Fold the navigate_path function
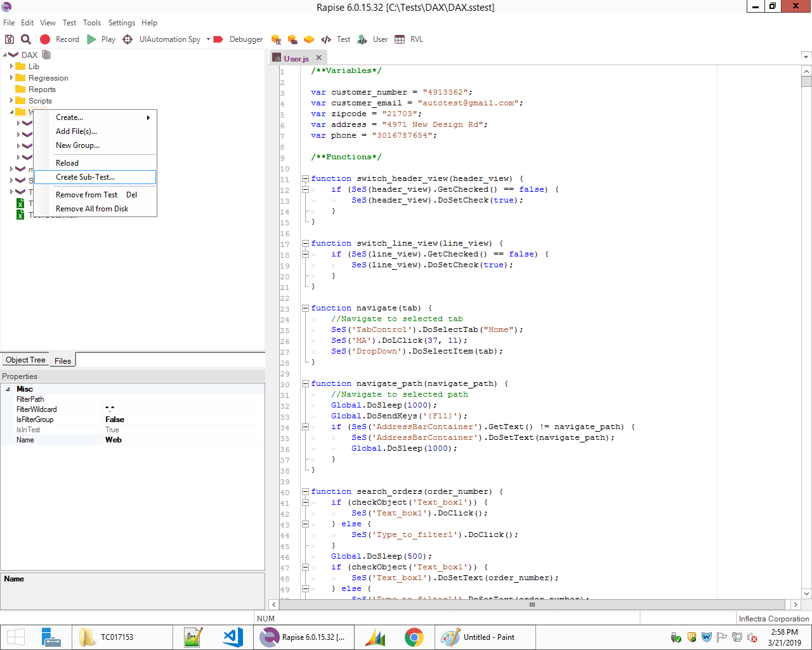 tap(305, 384)
